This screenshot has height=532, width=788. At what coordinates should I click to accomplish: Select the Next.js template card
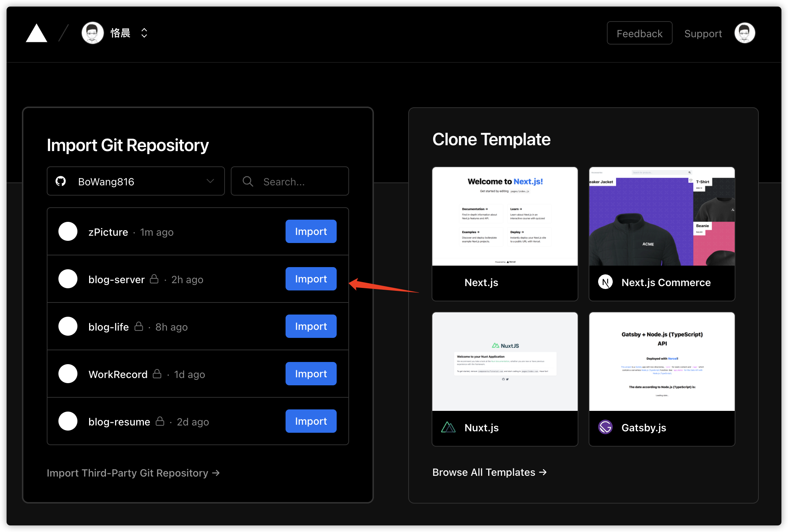tap(505, 232)
